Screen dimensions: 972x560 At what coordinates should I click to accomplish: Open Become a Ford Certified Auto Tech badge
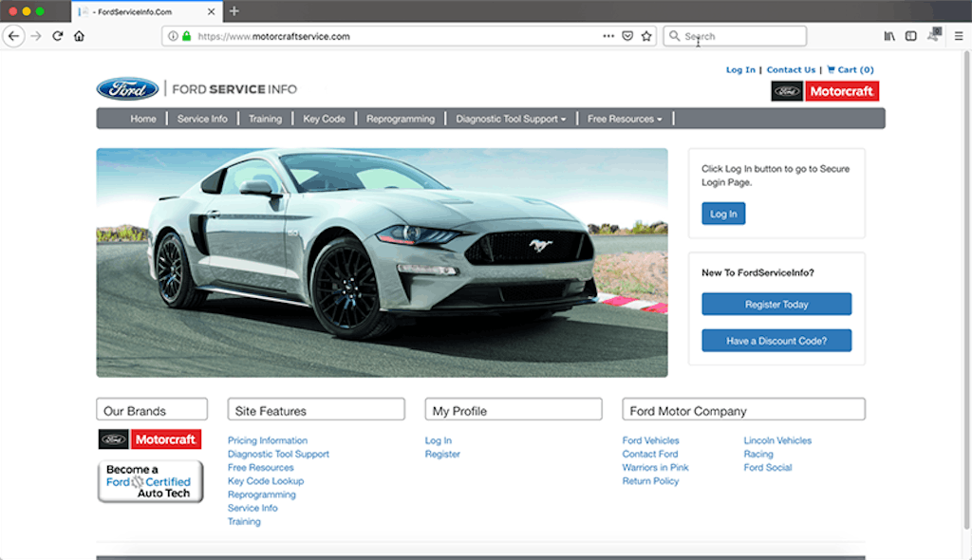(150, 481)
